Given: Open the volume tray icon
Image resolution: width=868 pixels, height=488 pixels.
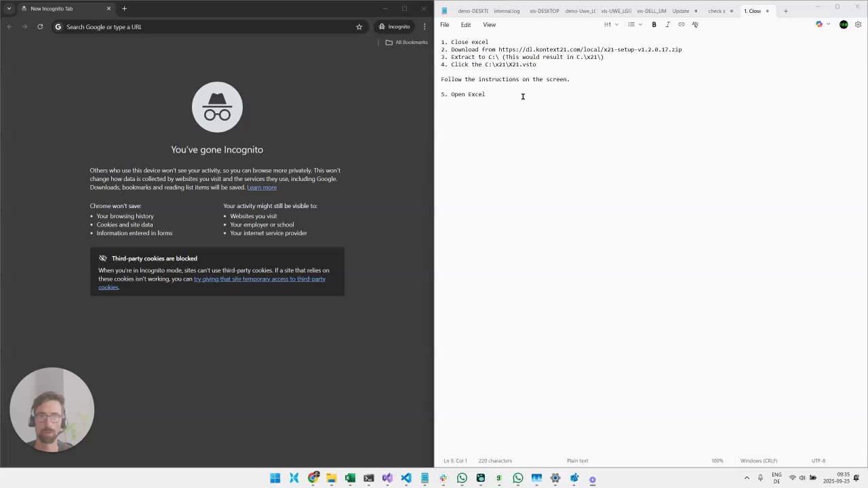Looking at the screenshot, I should tap(802, 478).
